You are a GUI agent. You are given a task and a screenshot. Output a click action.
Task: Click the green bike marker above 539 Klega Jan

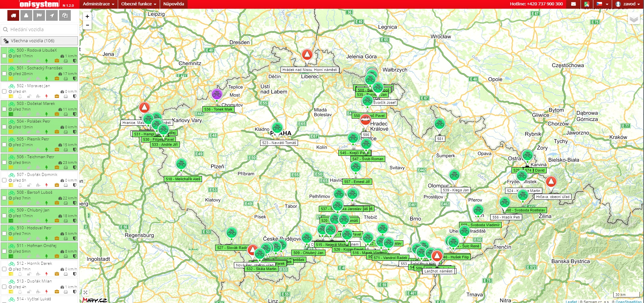[x=454, y=175]
